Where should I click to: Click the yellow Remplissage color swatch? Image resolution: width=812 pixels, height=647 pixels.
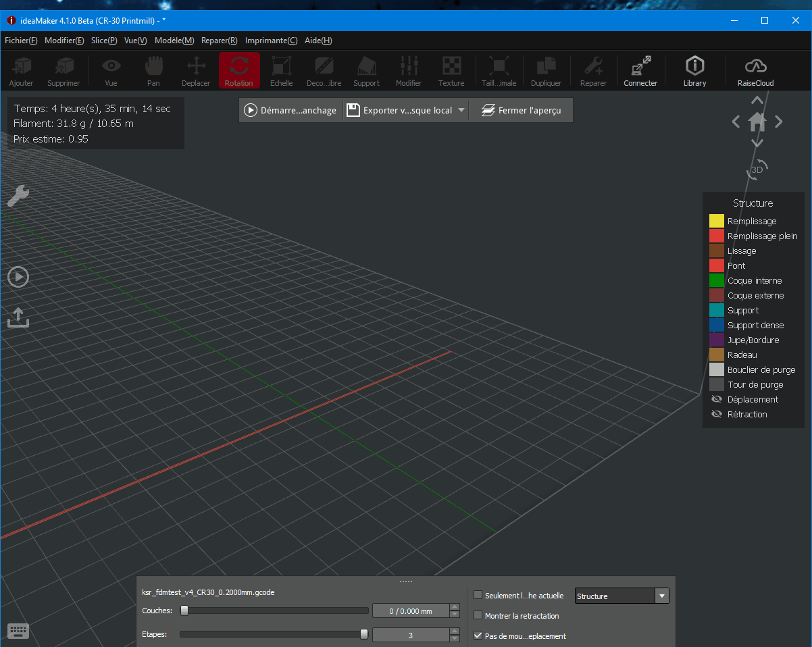pos(716,221)
